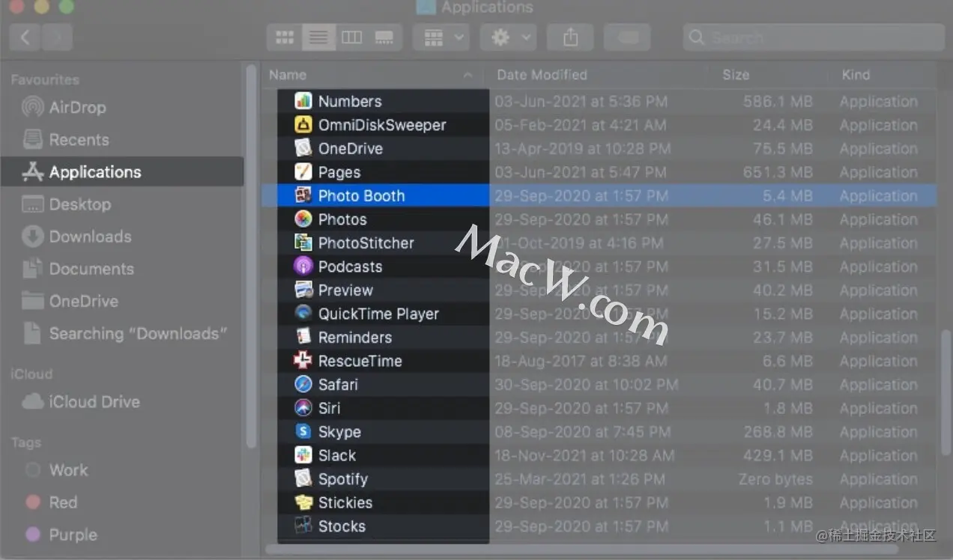Click the OmniDiskSweeper app icon
The width and height of the screenshot is (953, 560).
click(x=303, y=125)
